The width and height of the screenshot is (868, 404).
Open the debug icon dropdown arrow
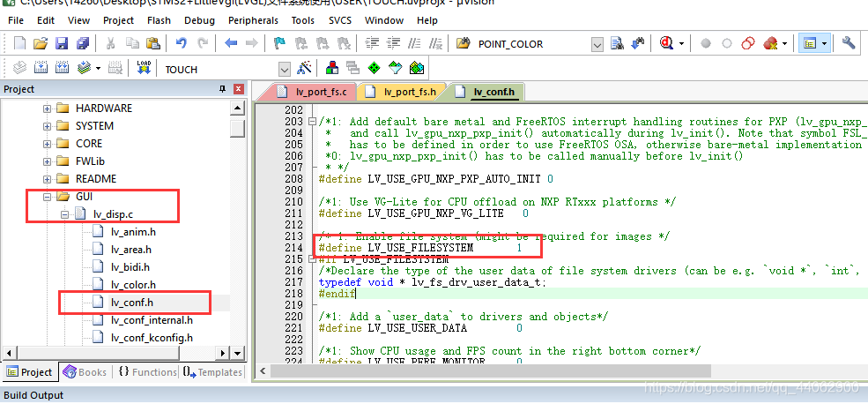pos(681,44)
